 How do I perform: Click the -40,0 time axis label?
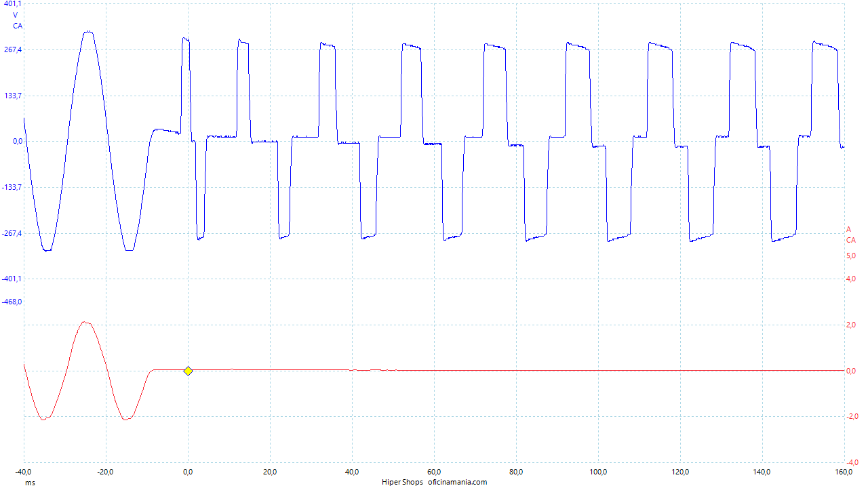click(x=24, y=472)
